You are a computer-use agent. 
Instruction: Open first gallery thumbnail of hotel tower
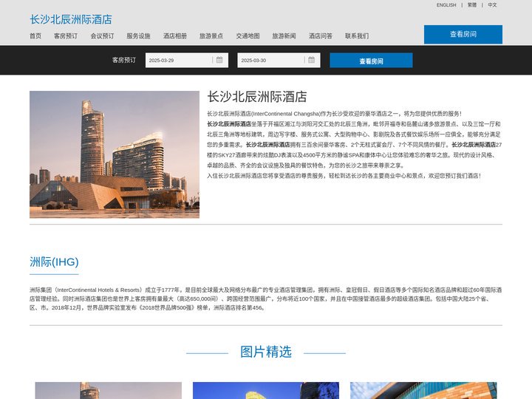(x=108, y=391)
